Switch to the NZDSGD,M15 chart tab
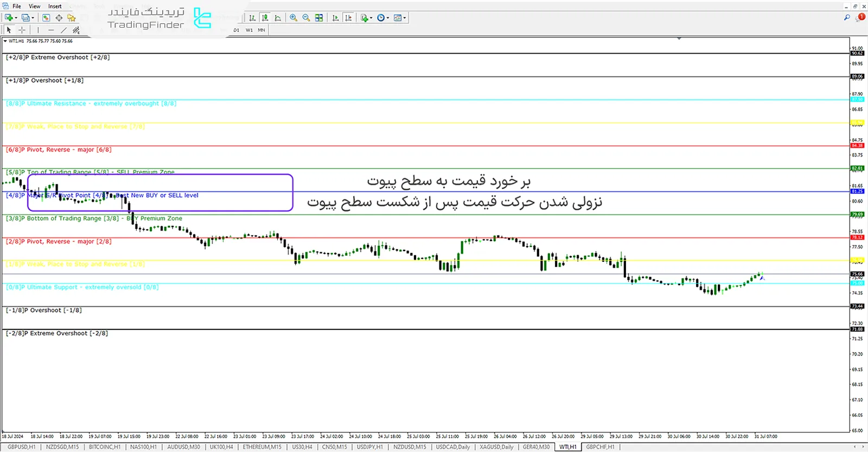This screenshot has height=452, width=868. pyautogui.click(x=62, y=447)
